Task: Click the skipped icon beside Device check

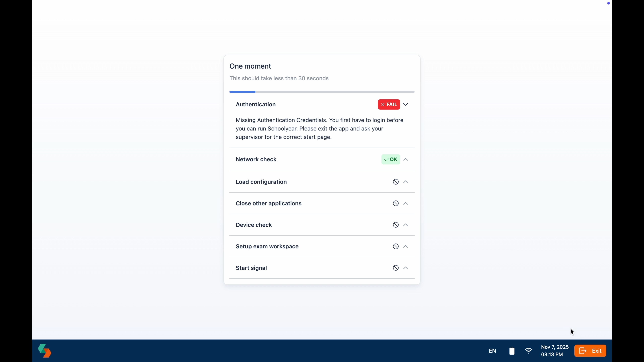Action: (395, 225)
